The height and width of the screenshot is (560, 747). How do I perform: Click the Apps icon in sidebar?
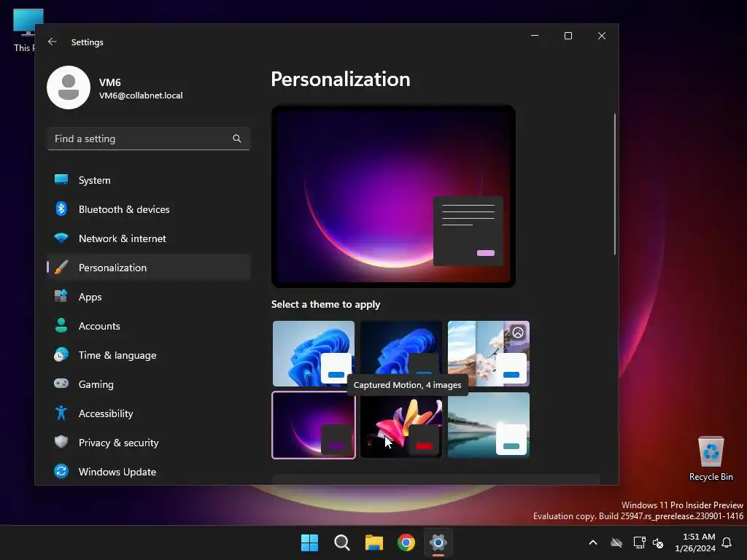tap(61, 296)
